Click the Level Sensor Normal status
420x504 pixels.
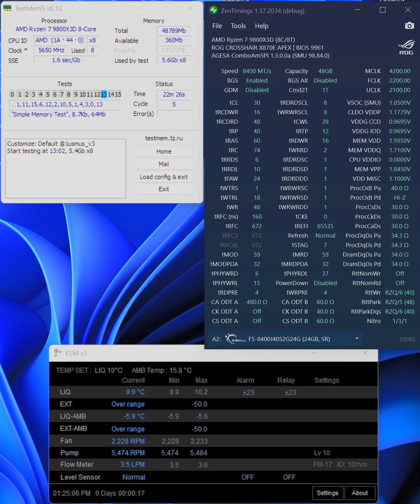pos(134,477)
